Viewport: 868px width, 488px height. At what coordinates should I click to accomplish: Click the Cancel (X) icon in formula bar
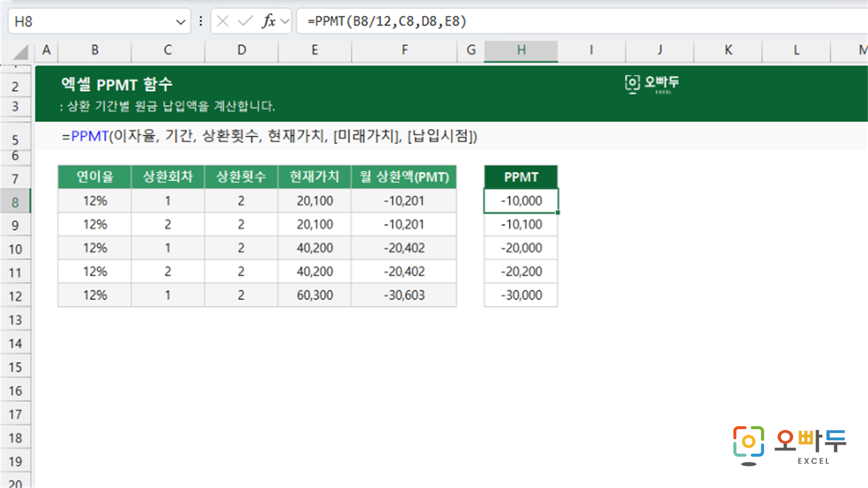222,21
